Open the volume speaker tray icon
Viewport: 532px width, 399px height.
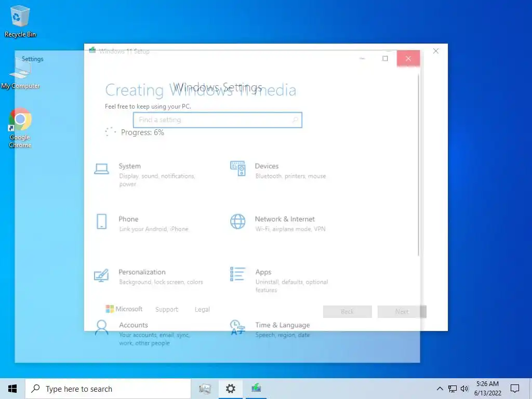tap(464, 389)
